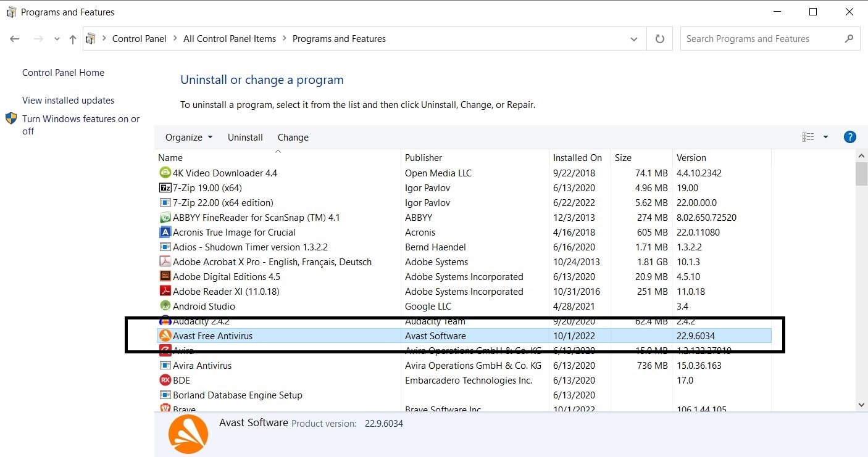Open View installed updates link
Viewport: 868px width, 457px height.
(x=69, y=100)
